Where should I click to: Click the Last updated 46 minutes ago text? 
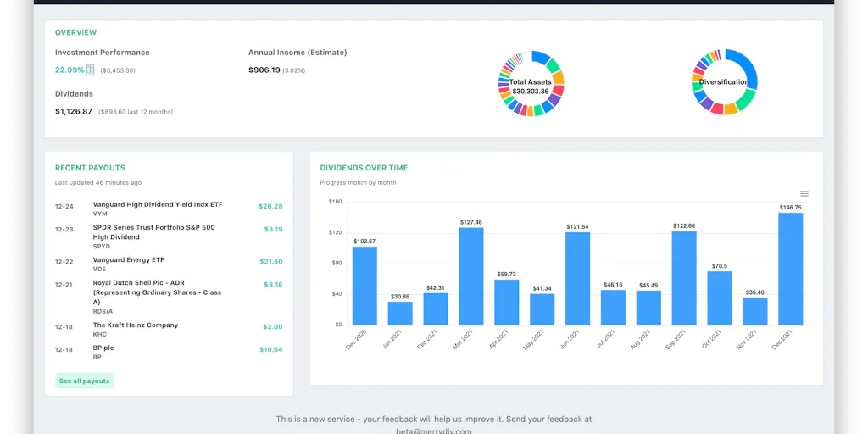click(x=98, y=182)
